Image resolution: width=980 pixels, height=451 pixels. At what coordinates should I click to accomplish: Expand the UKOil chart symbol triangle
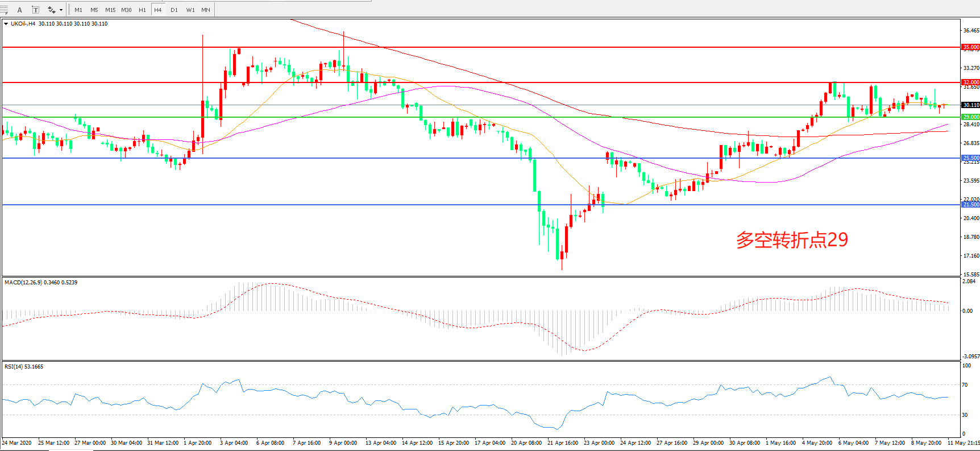6,24
